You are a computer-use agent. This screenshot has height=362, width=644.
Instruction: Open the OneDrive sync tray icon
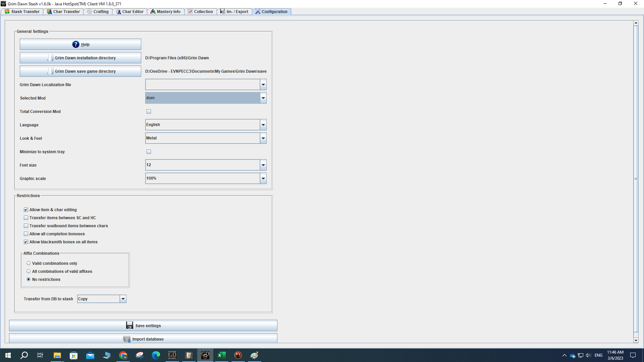point(573,356)
